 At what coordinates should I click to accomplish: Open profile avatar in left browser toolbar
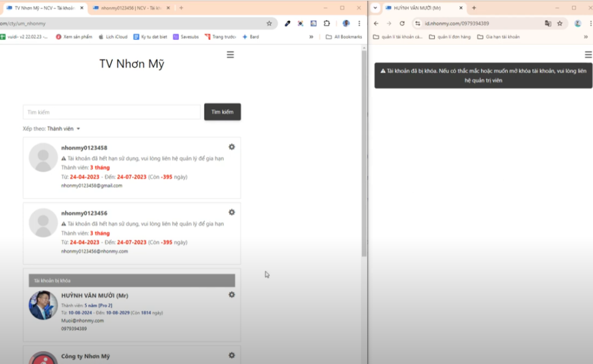(346, 23)
